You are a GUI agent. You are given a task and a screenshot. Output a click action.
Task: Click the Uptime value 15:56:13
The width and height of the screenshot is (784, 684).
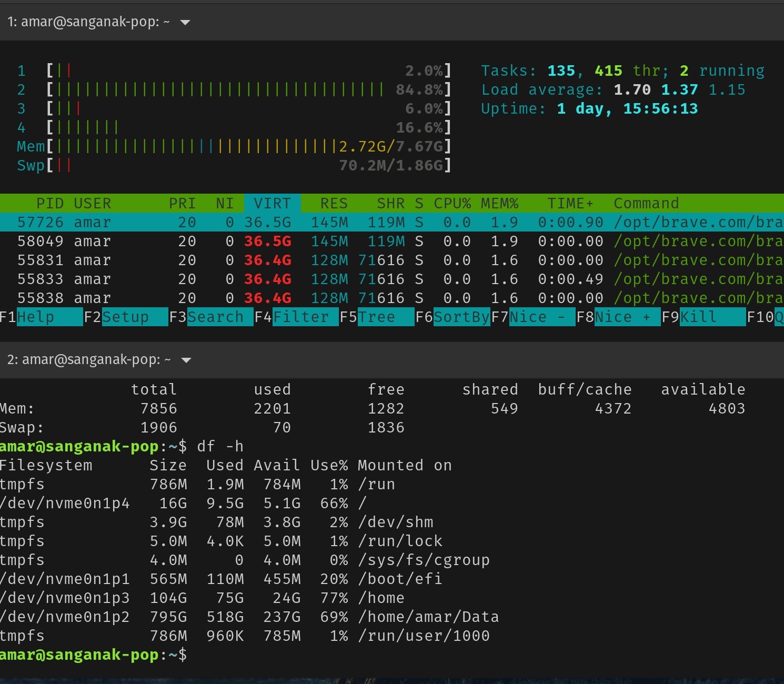tap(660, 108)
